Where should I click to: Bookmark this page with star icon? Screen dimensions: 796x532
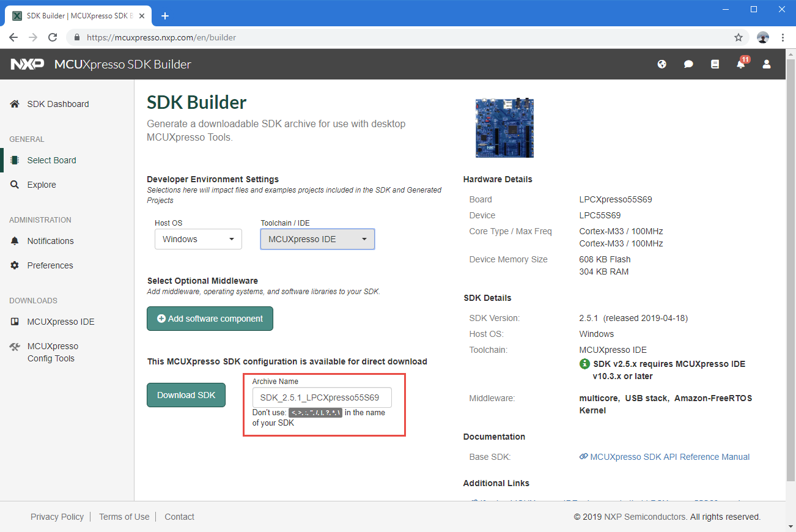739,37
